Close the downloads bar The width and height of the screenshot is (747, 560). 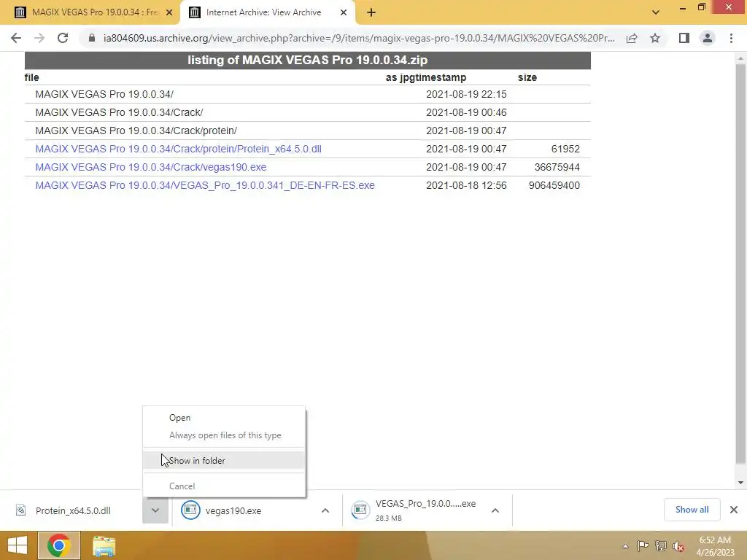734,510
